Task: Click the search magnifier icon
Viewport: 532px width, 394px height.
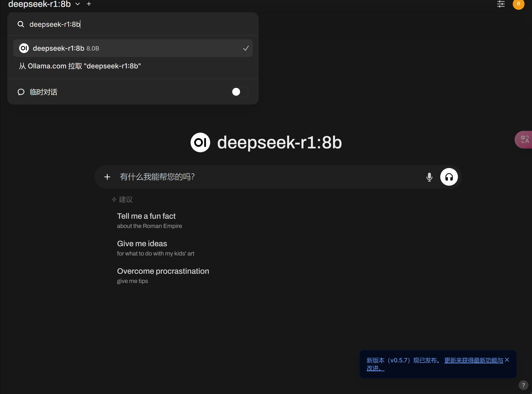Action: pyautogui.click(x=21, y=24)
